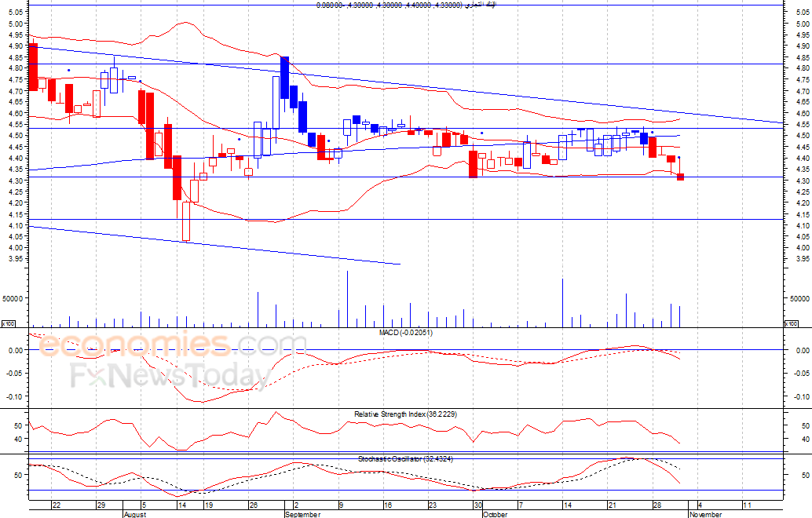Screen dimensions: 812x518
Task: Select the 50000 volume label on right axis
Action: 799,299
